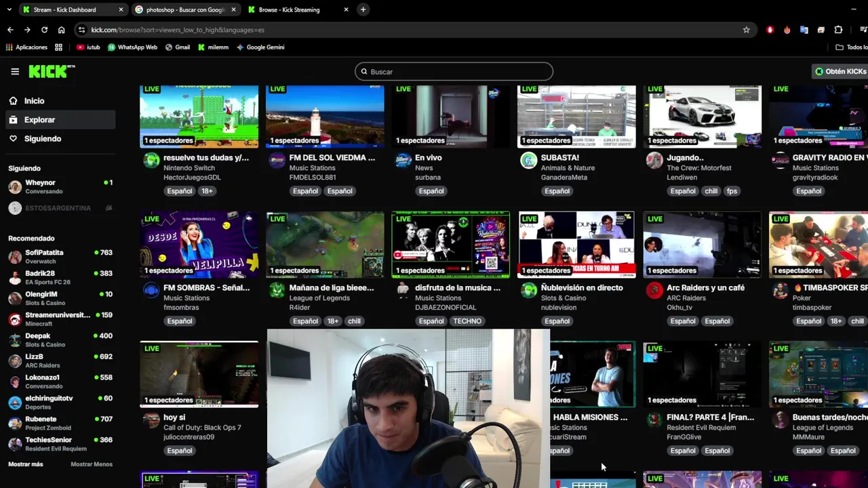
Task: Open the hamburger sidebar menu
Action: 15,71
